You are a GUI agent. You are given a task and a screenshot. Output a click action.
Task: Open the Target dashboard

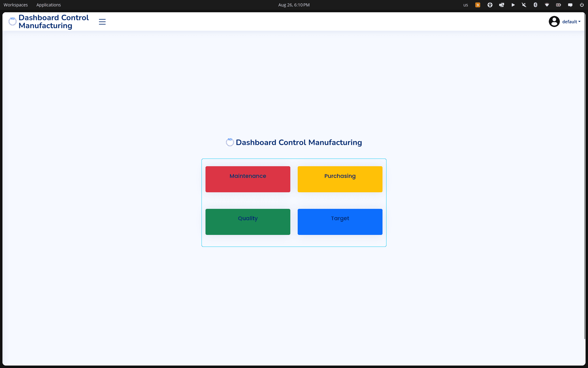(x=340, y=222)
